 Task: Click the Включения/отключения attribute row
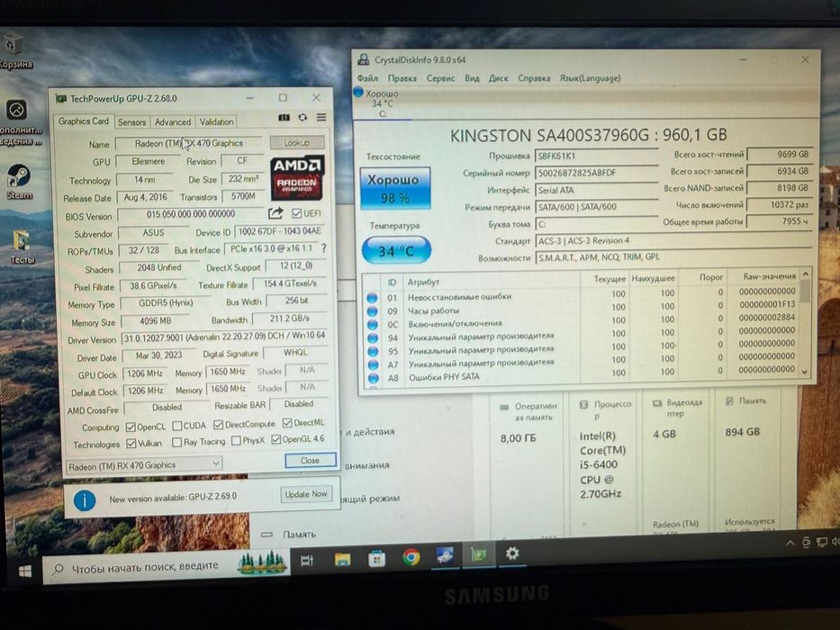click(582, 321)
